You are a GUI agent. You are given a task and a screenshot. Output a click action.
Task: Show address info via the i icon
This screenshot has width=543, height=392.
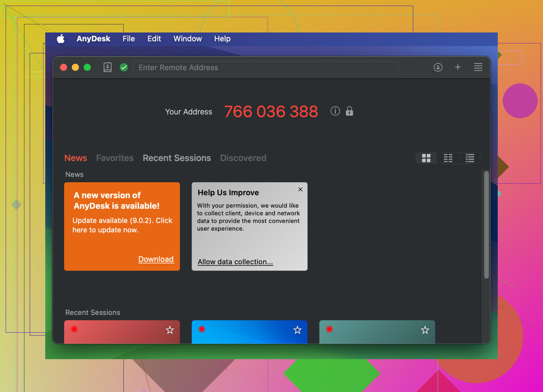(335, 111)
